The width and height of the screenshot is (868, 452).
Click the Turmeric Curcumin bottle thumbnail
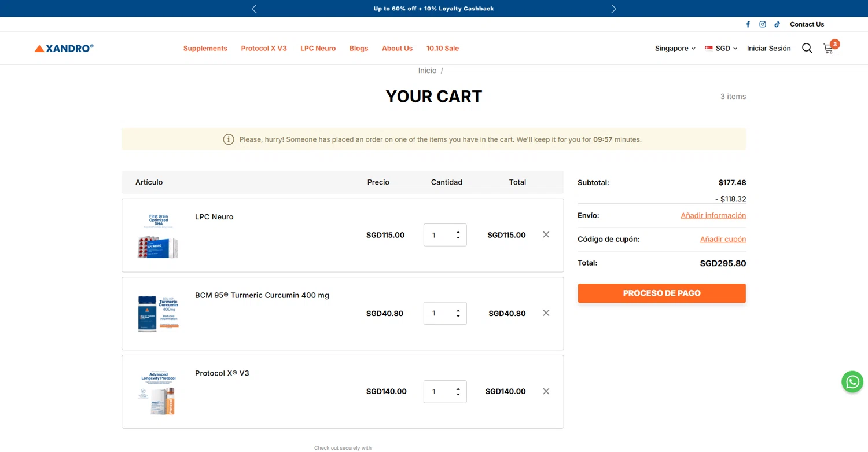158,314
